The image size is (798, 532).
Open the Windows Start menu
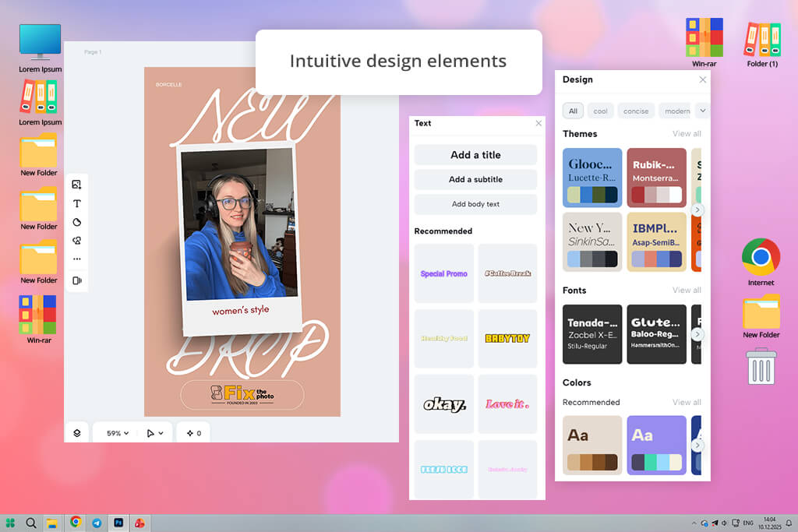pyautogui.click(x=10, y=523)
